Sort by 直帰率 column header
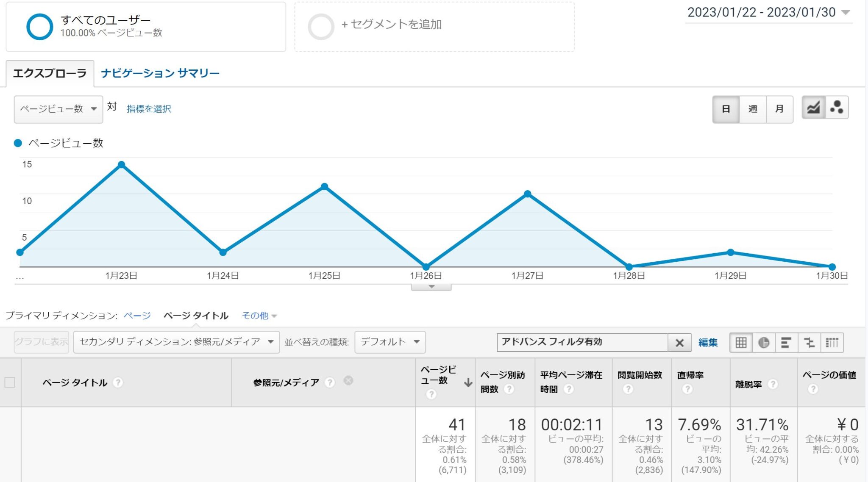This screenshot has height=482, width=868. pos(690,375)
